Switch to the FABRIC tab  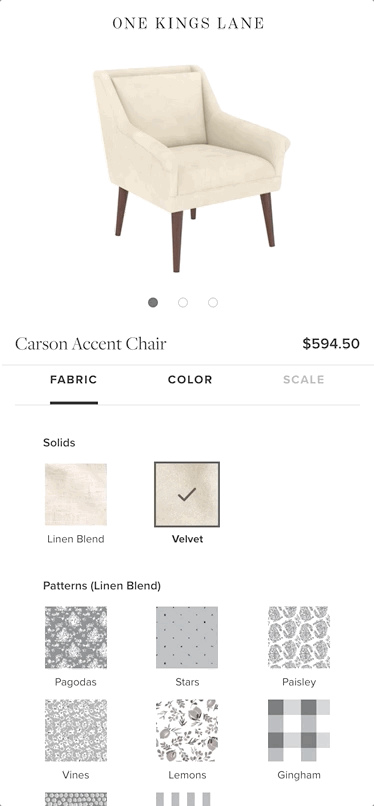(73, 380)
